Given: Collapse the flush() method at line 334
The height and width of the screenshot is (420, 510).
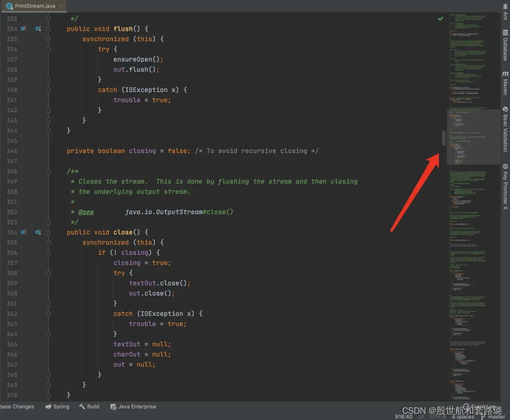Looking at the screenshot, I should 49,29.
